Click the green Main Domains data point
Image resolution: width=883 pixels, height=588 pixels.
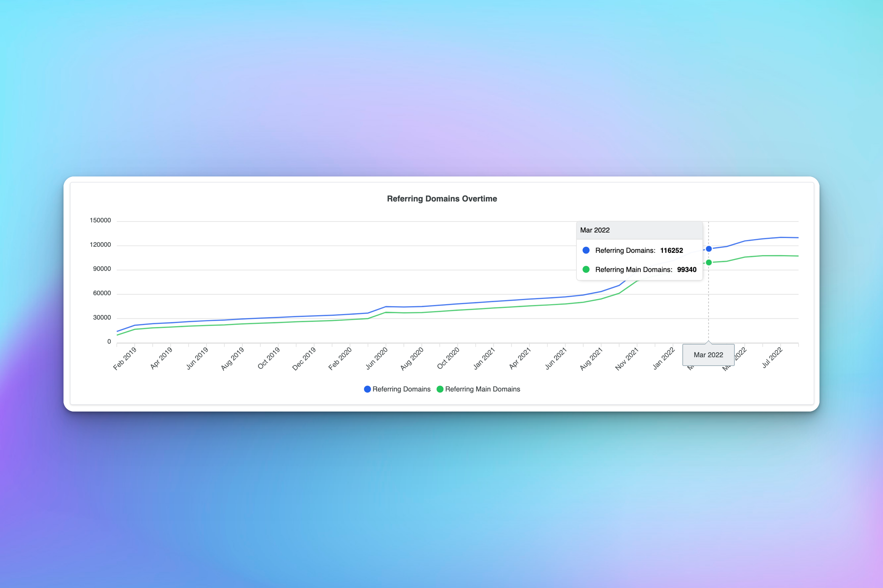point(709,263)
